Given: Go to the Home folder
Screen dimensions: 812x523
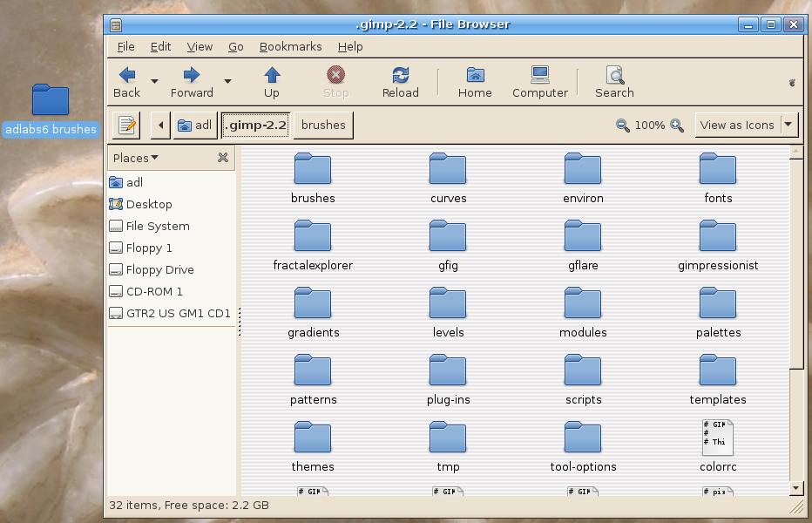Looking at the screenshot, I should 475,82.
